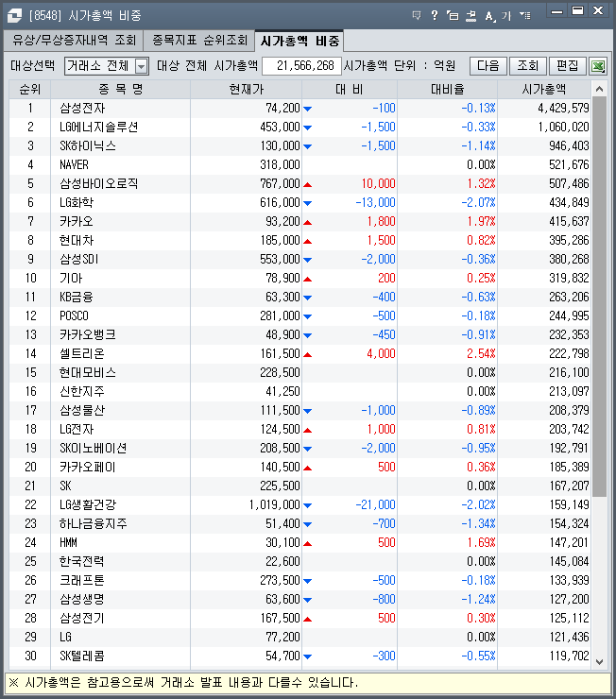616x699 pixels.
Task: Click 셀트리온 change rate 2.54%
Action: coord(481,353)
